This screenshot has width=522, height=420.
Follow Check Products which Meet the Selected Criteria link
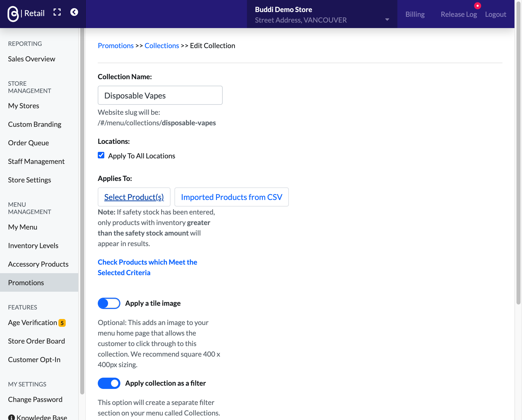point(147,267)
